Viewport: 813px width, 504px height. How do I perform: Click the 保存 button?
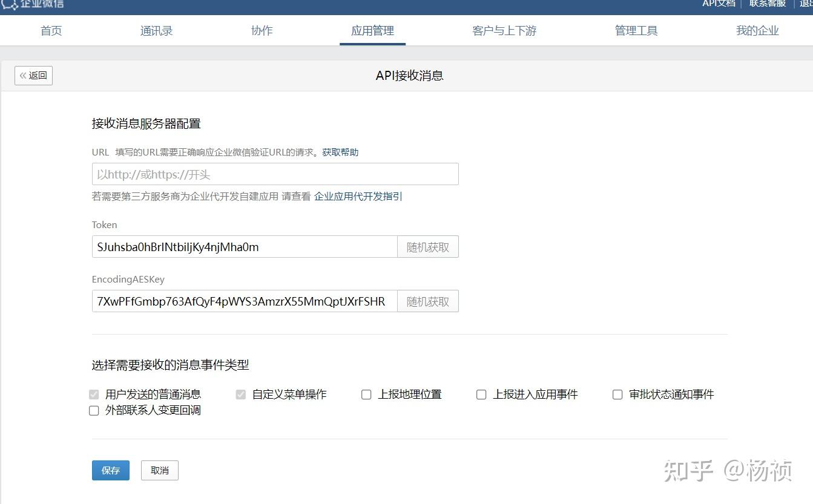(x=110, y=470)
